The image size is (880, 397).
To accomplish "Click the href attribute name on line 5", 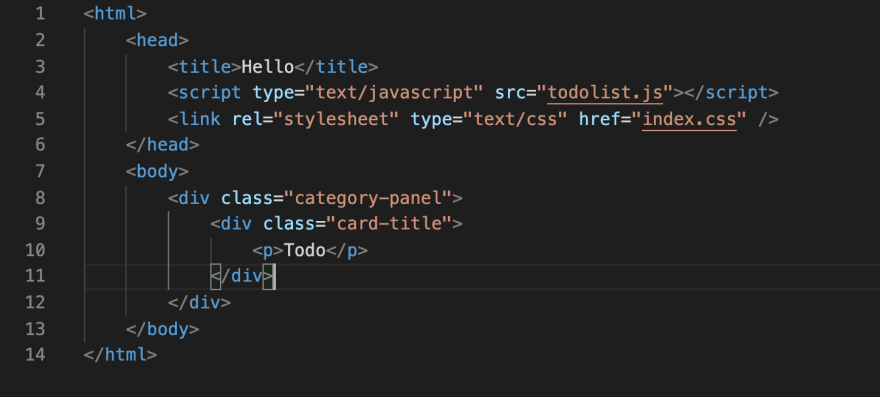I will point(600,119).
